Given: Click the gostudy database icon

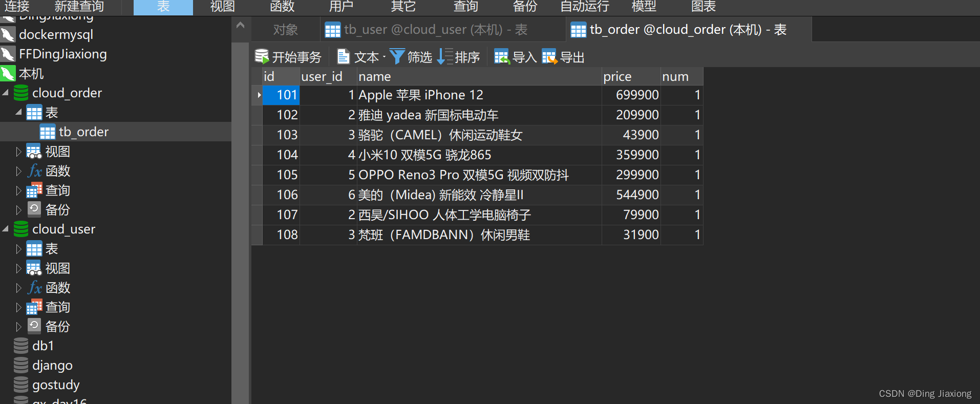Looking at the screenshot, I should coord(21,385).
